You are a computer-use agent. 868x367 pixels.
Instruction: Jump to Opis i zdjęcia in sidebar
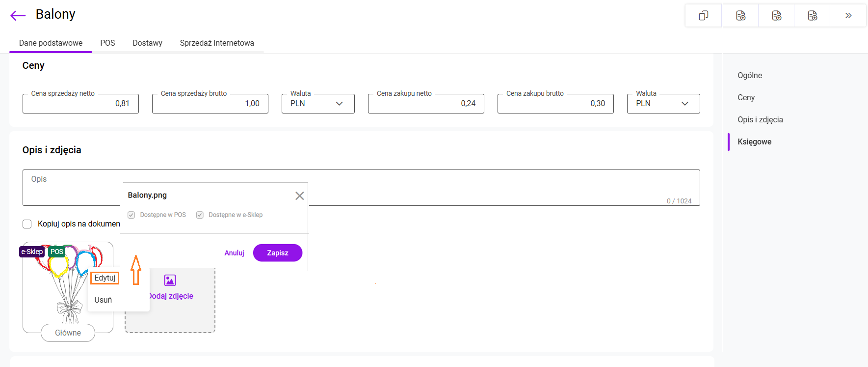(760, 120)
